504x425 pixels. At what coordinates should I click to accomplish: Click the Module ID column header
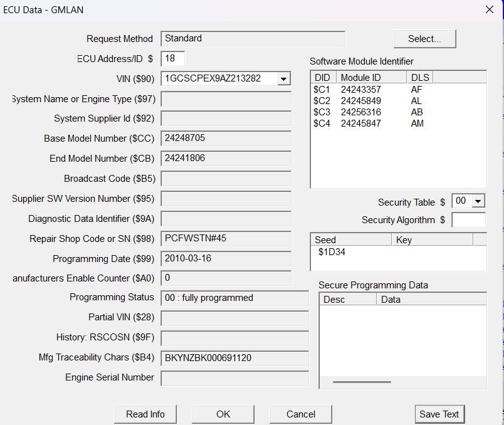pyautogui.click(x=372, y=78)
